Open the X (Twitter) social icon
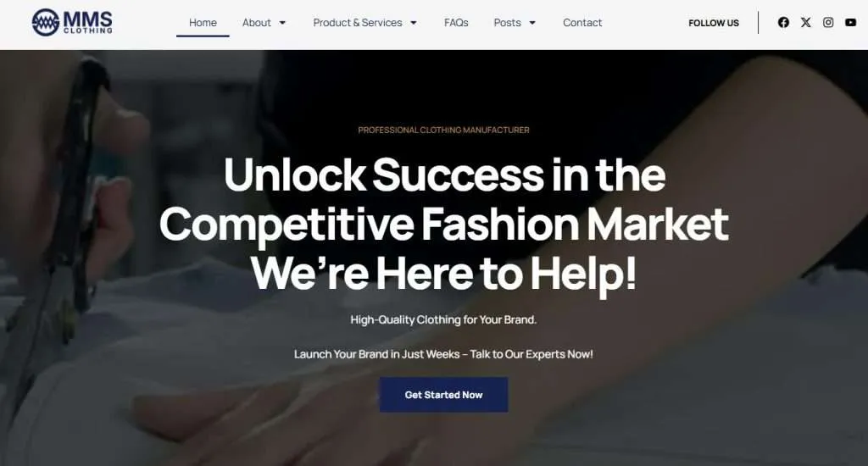The width and height of the screenshot is (868, 466). (x=806, y=22)
